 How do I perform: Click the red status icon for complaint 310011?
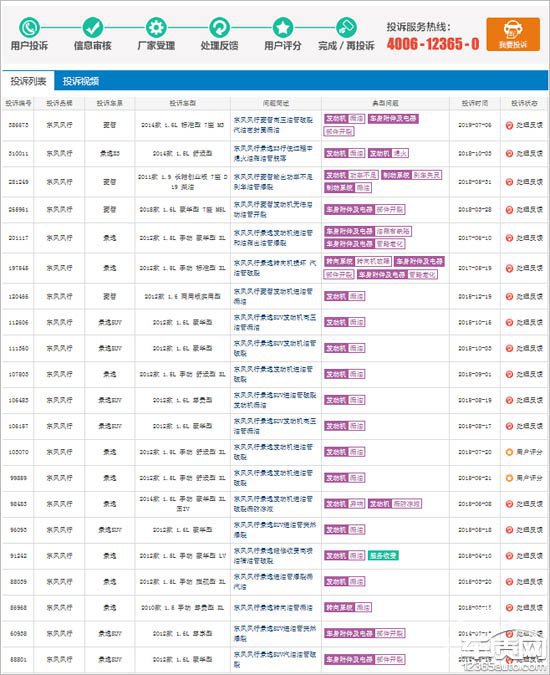pos(509,153)
